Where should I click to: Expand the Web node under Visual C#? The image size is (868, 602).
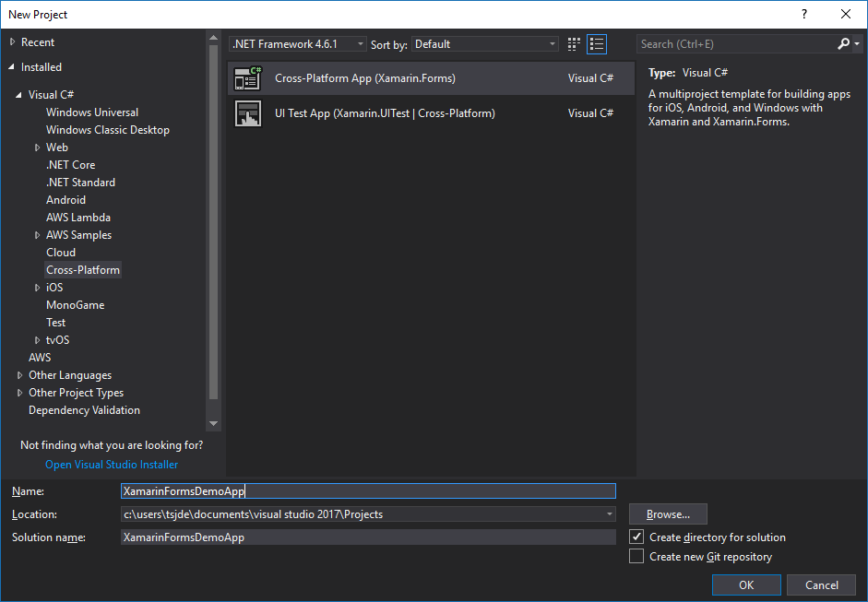[38, 148]
